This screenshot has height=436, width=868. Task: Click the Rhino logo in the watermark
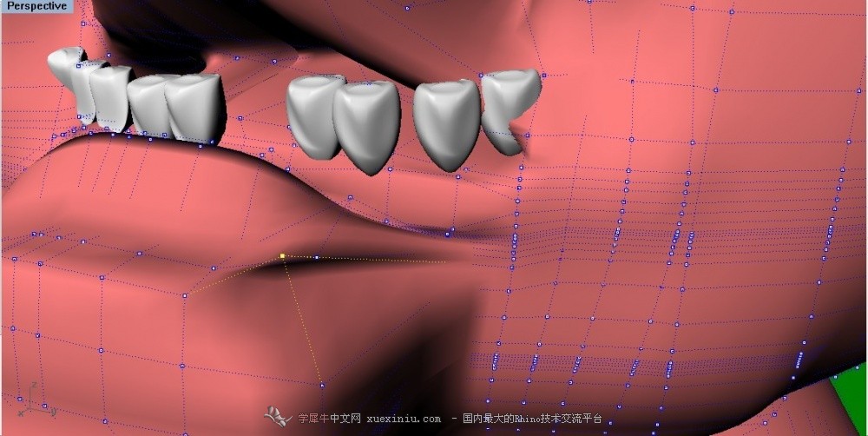click(x=278, y=415)
